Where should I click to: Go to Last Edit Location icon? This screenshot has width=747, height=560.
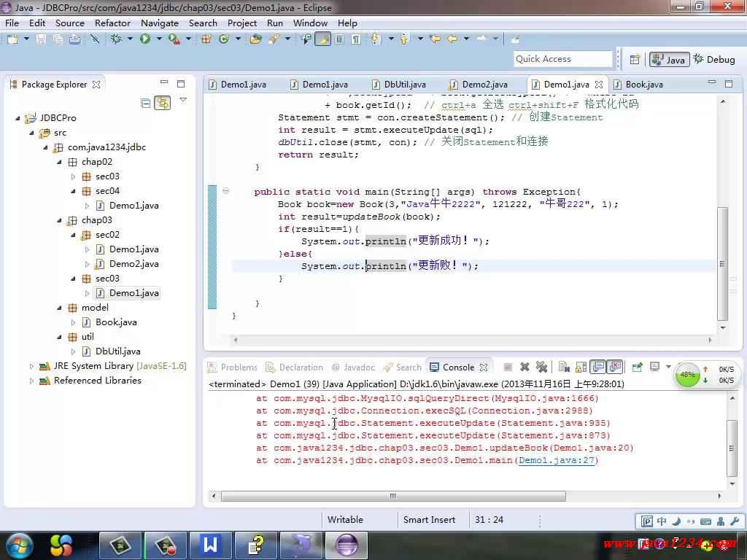tap(435, 39)
